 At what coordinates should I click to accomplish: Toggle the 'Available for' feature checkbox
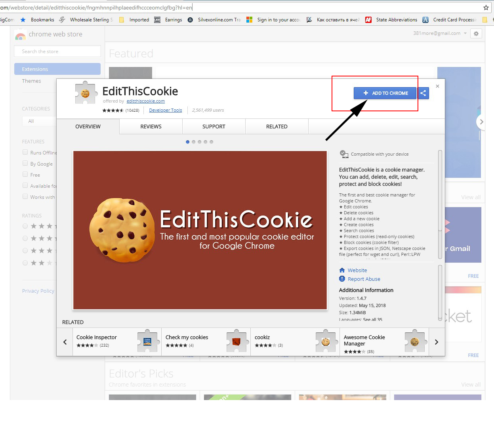tap(25, 185)
